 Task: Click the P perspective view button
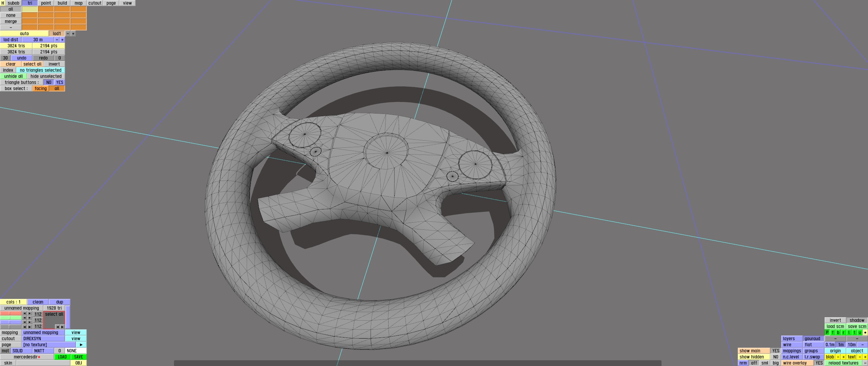827,332
